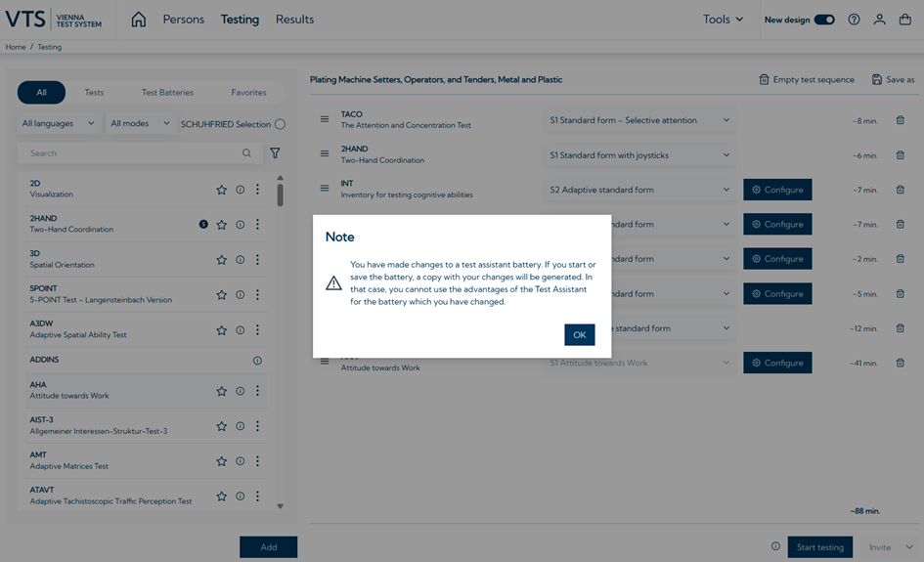Open the Tools menu

(x=723, y=20)
